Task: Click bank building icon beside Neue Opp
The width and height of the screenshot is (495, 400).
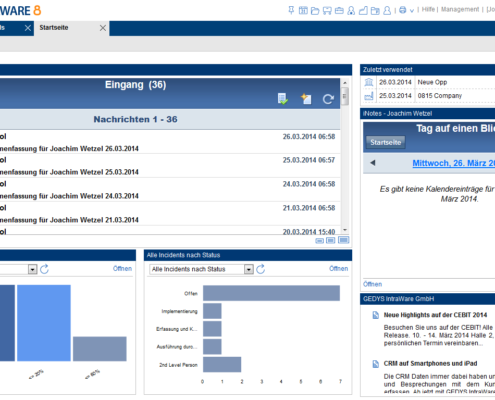Action: [x=369, y=82]
